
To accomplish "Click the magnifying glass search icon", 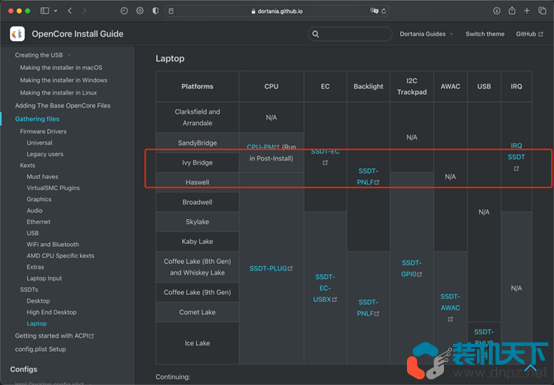I will [x=316, y=34].
